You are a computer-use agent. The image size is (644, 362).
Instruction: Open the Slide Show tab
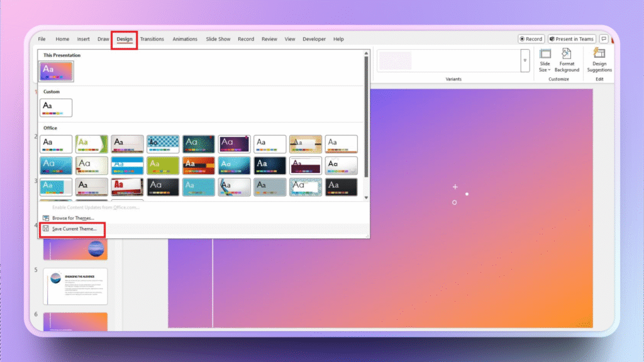coord(218,38)
